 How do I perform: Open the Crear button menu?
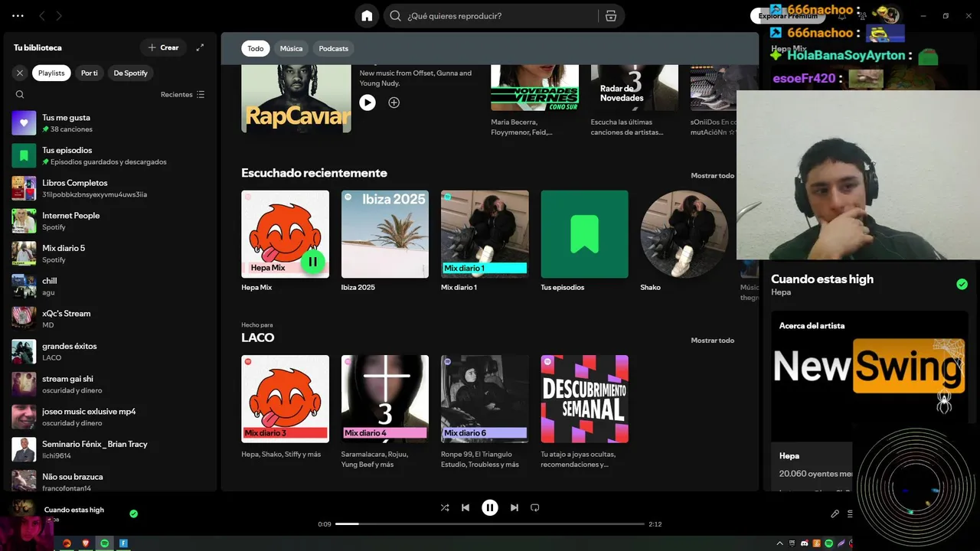click(163, 47)
